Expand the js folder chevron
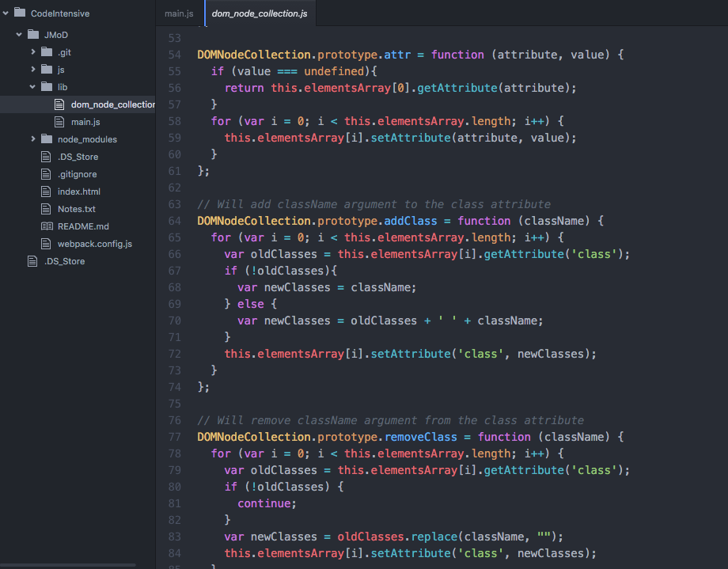Image resolution: width=728 pixels, height=569 pixels. 33,69
